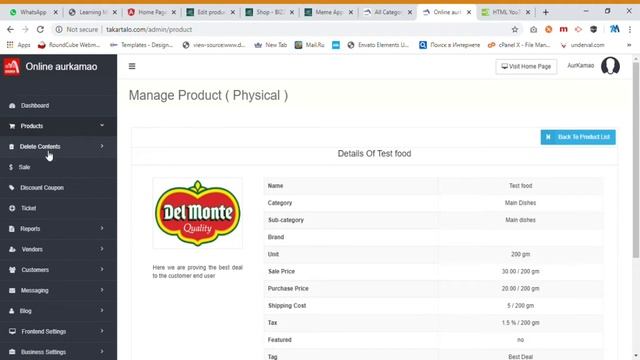Click the Frontend Settings monitor icon
This screenshot has width=640, height=360.
[12, 331]
